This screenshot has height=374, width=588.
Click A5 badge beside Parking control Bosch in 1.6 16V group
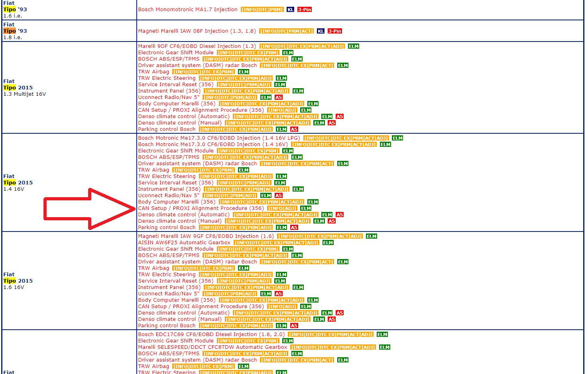tap(294, 326)
